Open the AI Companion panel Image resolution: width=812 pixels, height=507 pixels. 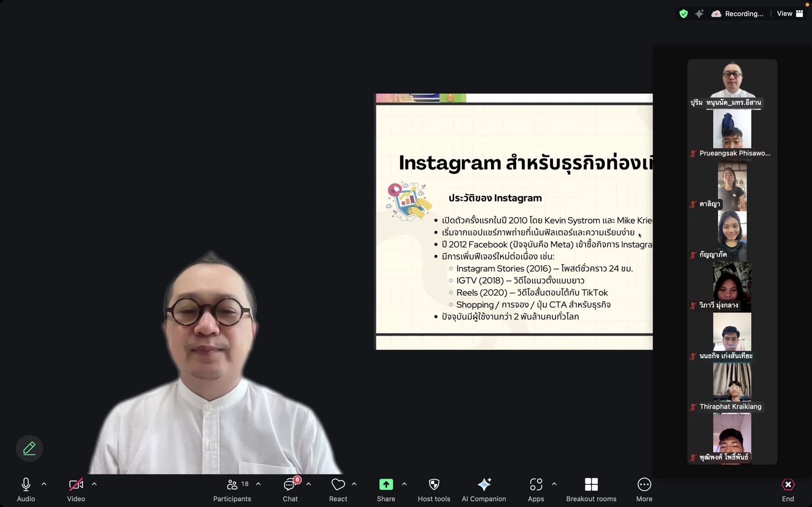484,489
